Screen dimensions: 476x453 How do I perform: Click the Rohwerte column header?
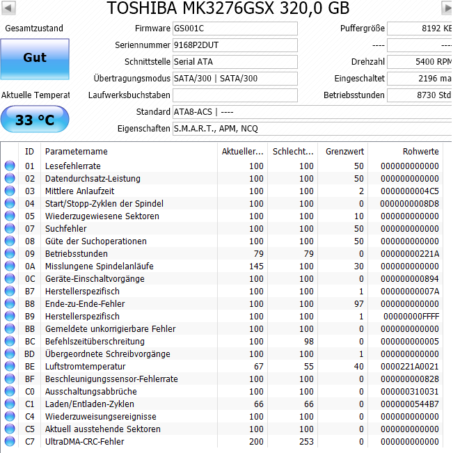point(405,152)
